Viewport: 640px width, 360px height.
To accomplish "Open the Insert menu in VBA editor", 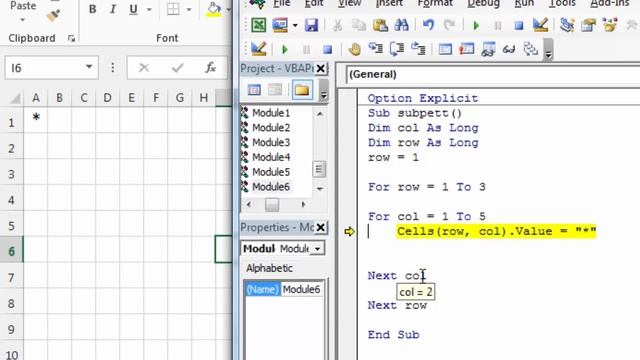I will [389, 4].
